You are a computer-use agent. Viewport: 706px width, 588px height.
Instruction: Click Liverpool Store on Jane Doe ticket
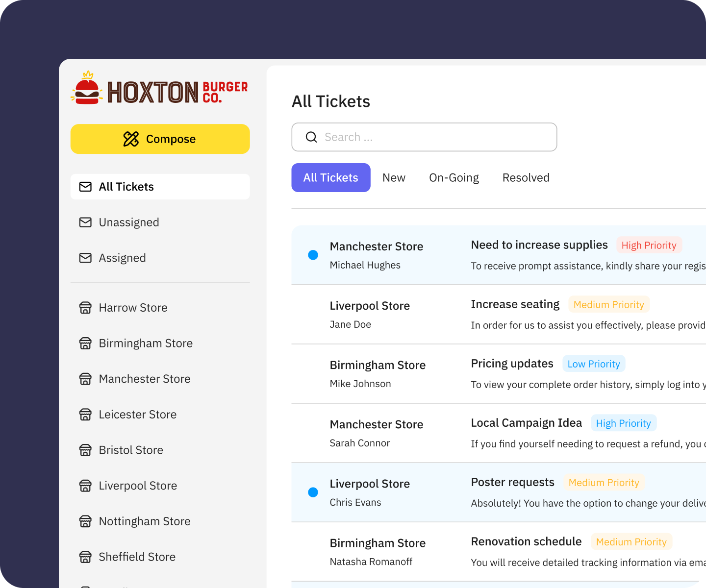coord(370,306)
